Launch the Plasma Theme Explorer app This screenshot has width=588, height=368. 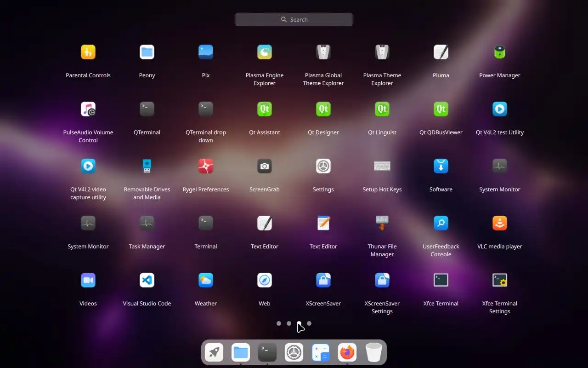coord(382,52)
